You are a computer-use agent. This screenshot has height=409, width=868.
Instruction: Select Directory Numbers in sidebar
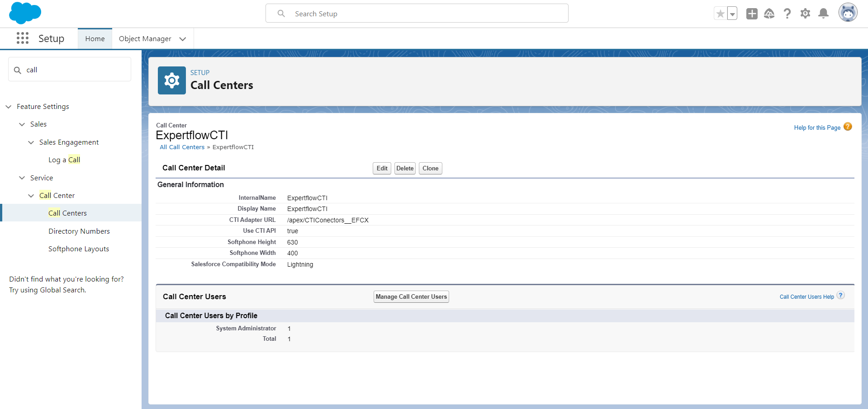click(79, 231)
